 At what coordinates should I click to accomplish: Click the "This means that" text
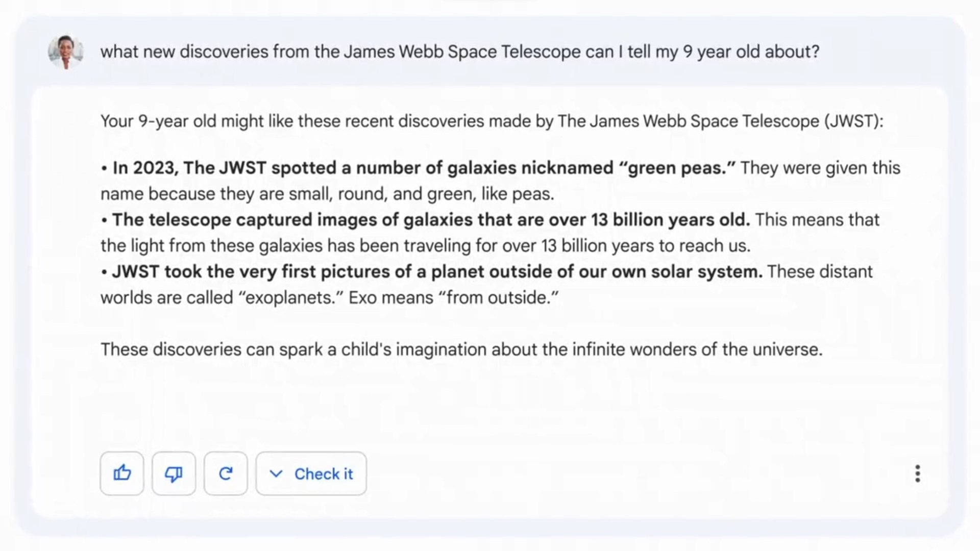click(x=817, y=220)
